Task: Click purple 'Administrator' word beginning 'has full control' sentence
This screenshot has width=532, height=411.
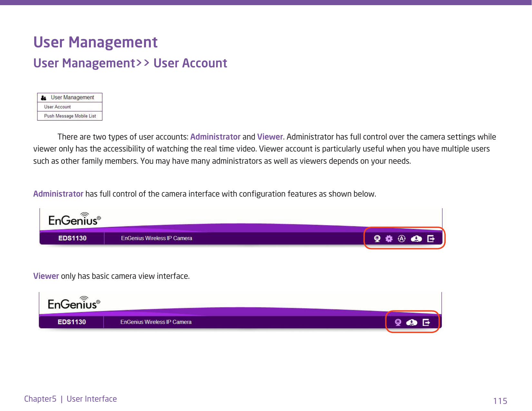Action: tap(58, 194)
